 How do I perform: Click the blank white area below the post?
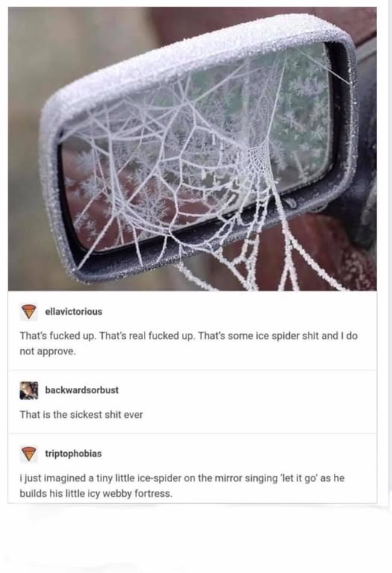196,539
